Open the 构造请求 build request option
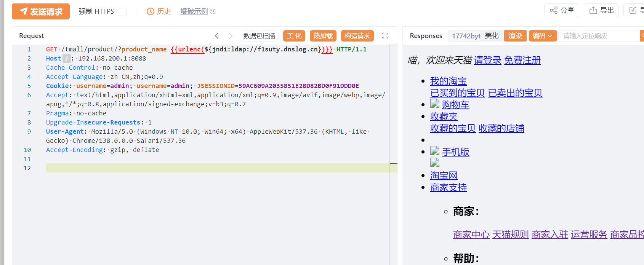 (x=357, y=36)
